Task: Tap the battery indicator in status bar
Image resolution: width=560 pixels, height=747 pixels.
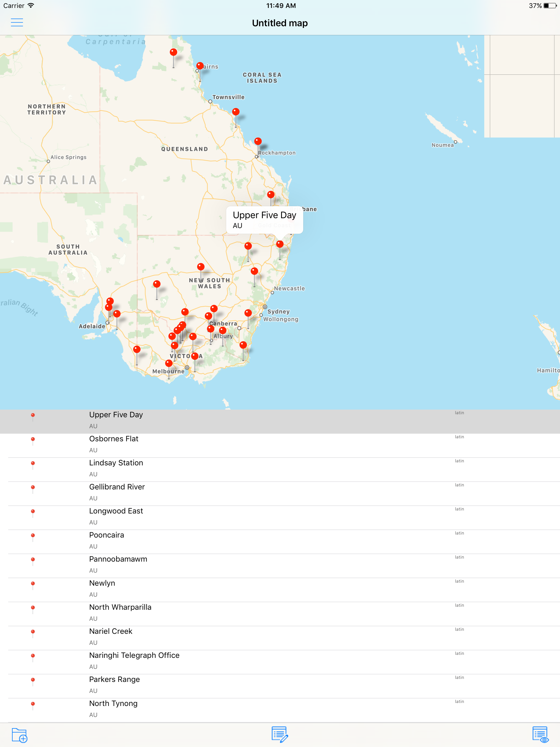Action: click(x=550, y=6)
